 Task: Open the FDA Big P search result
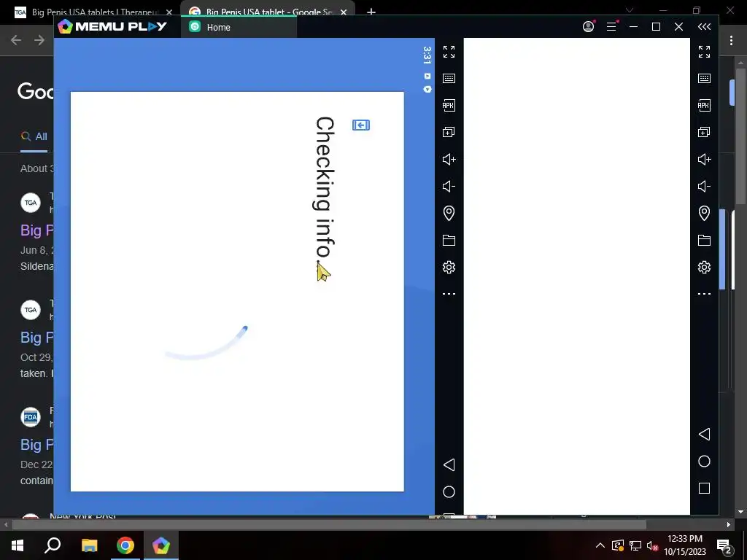click(37, 445)
